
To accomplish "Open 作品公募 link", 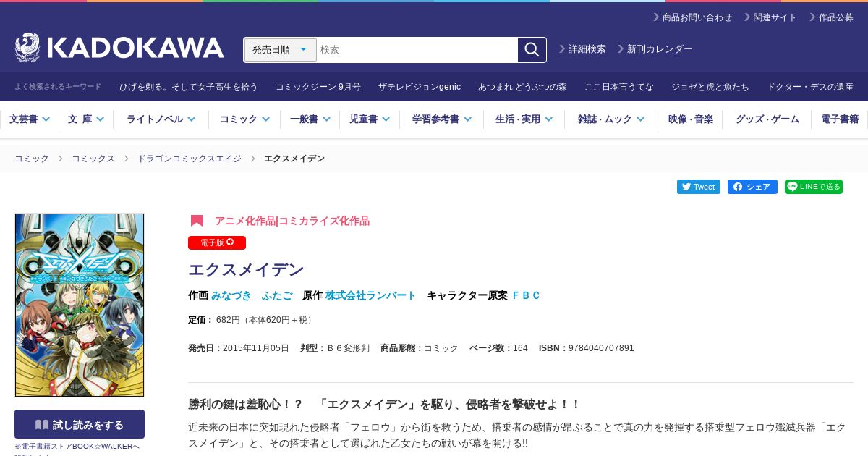I will [831, 17].
